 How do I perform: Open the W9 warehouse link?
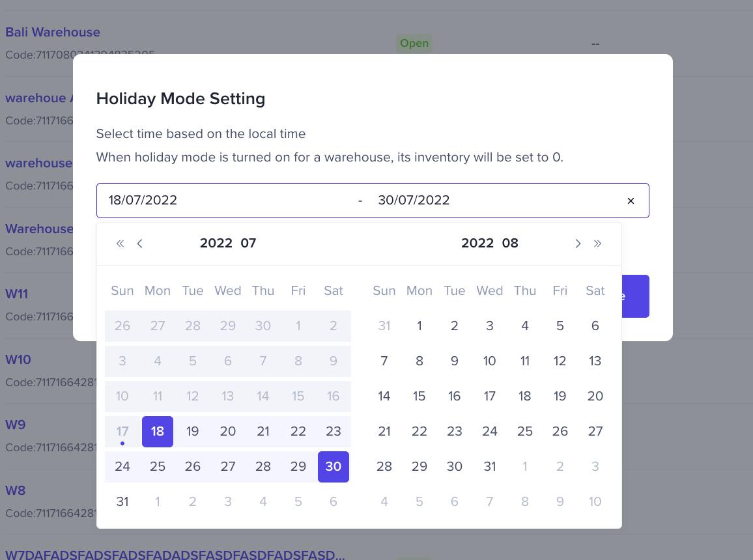pos(16,425)
